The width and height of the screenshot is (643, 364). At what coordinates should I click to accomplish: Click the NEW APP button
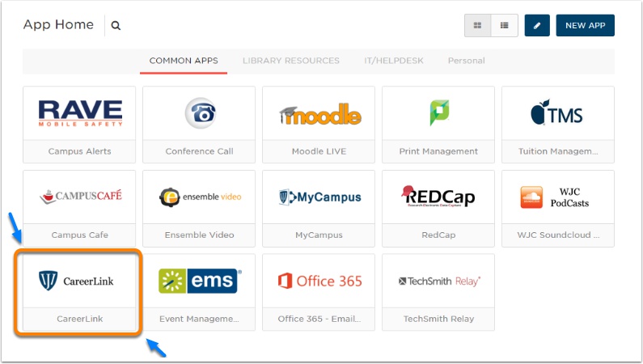[586, 25]
